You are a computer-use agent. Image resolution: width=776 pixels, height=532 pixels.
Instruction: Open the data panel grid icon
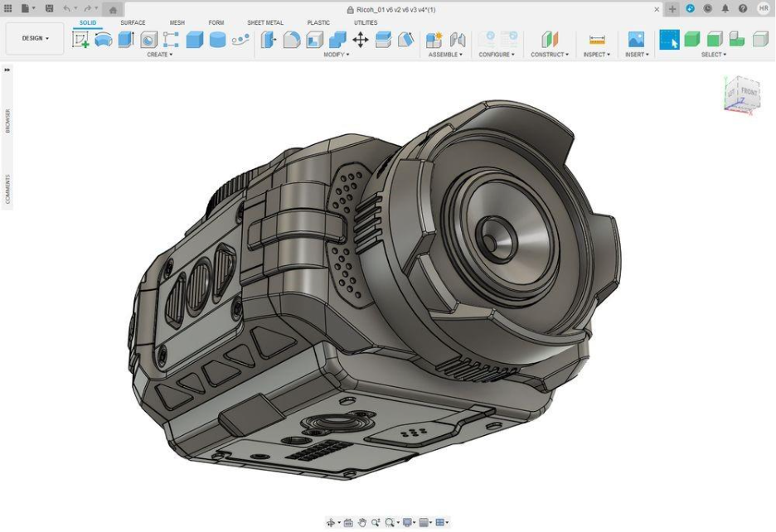pyautogui.click(x=8, y=8)
